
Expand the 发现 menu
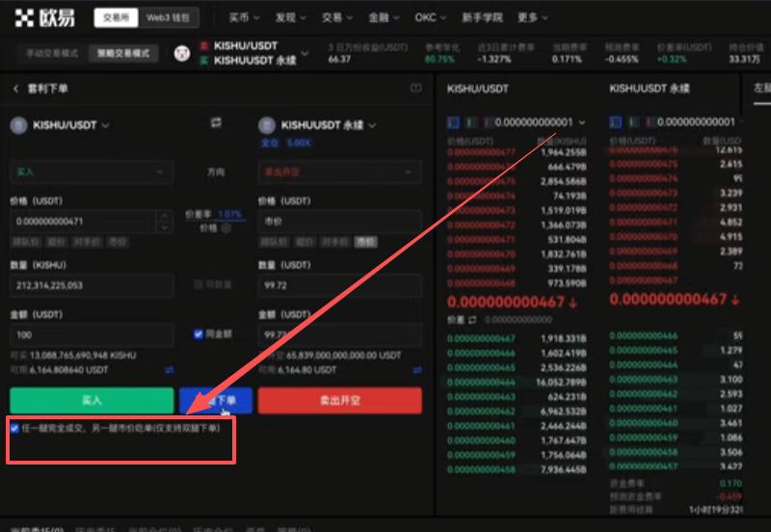pyautogui.click(x=290, y=17)
